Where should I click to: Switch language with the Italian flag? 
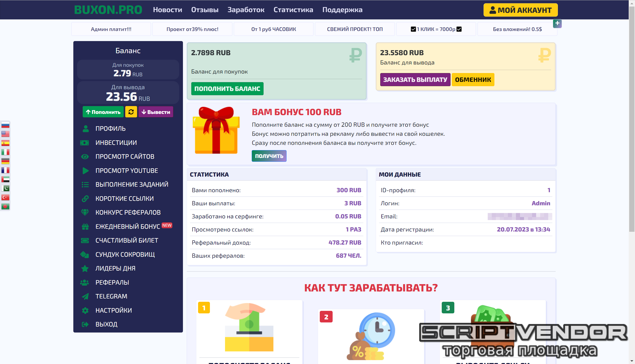[5, 152]
